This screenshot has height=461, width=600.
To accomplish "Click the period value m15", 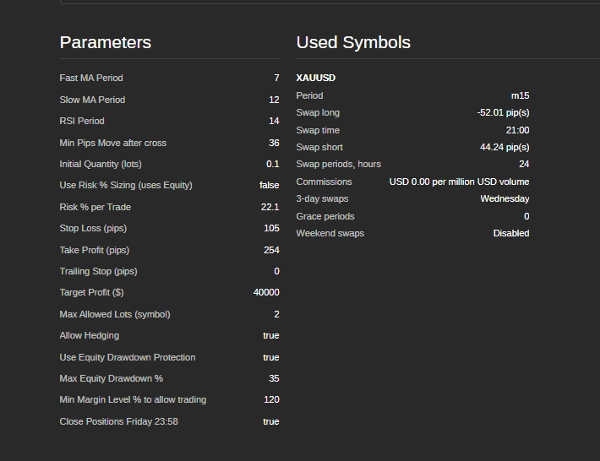I will (520, 96).
